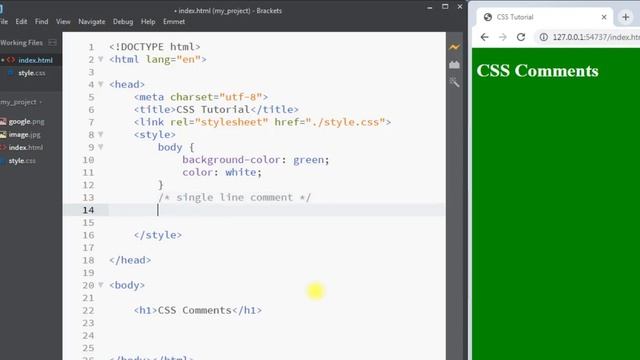
Task: Collapse the head section fold on line 4
Action: pyautogui.click(x=101, y=84)
